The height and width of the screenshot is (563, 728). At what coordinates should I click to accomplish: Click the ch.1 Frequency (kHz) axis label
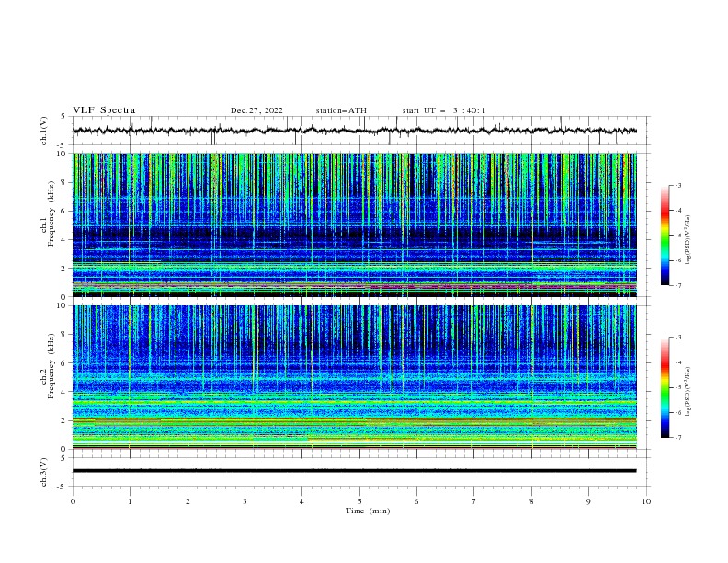pos(49,214)
